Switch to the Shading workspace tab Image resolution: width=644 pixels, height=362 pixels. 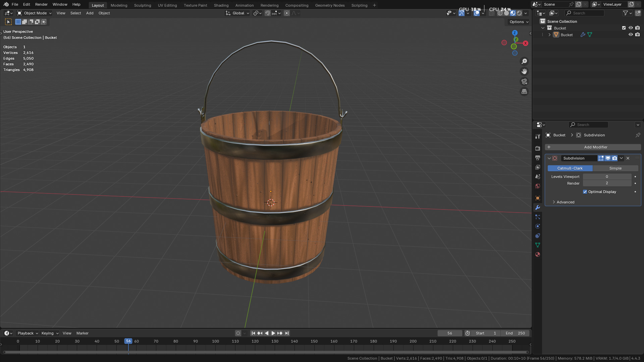coord(221,5)
